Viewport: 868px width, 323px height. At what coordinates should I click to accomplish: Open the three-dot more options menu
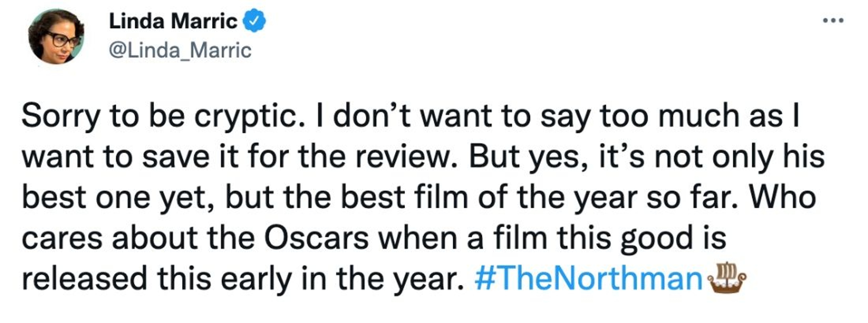(x=833, y=21)
